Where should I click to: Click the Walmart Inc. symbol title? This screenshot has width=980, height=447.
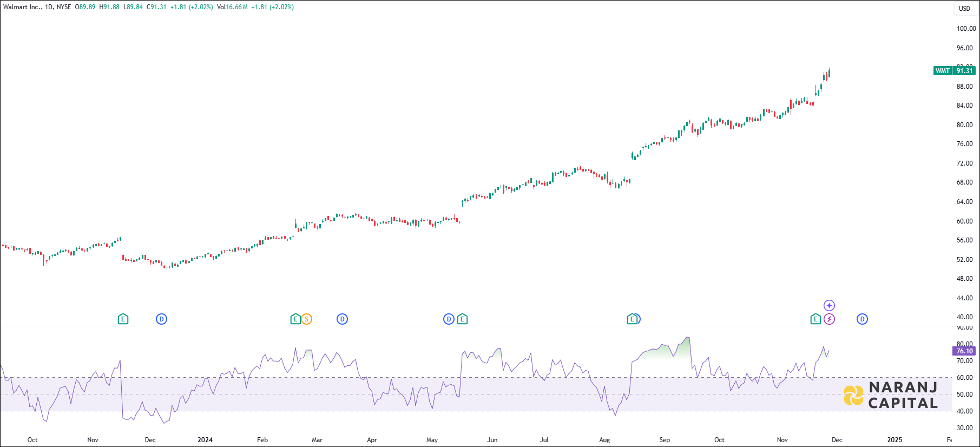[23, 7]
